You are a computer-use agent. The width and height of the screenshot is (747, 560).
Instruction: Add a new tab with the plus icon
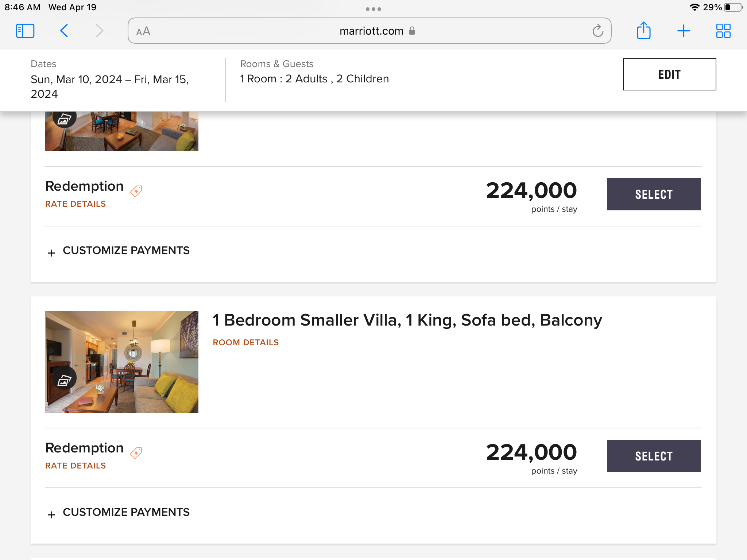click(x=684, y=31)
